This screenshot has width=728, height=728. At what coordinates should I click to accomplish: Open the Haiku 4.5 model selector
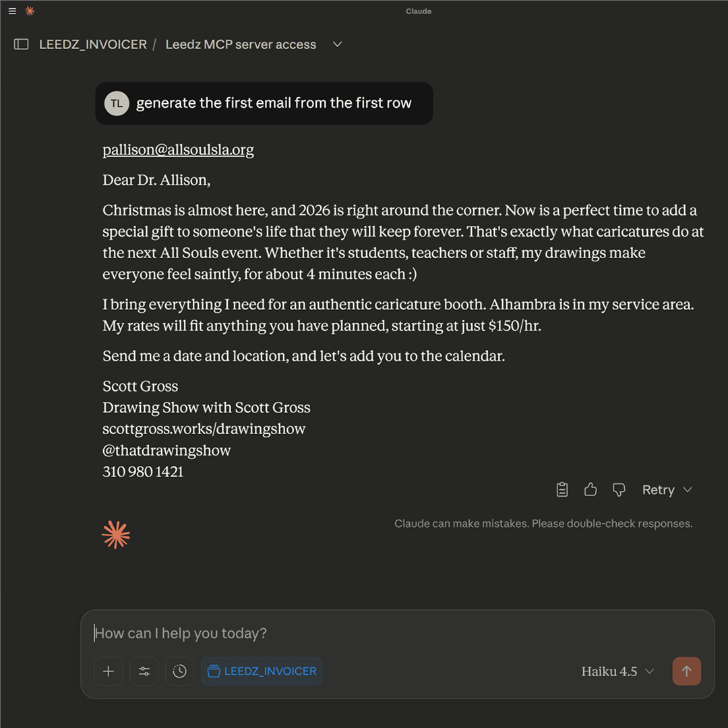click(x=617, y=671)
